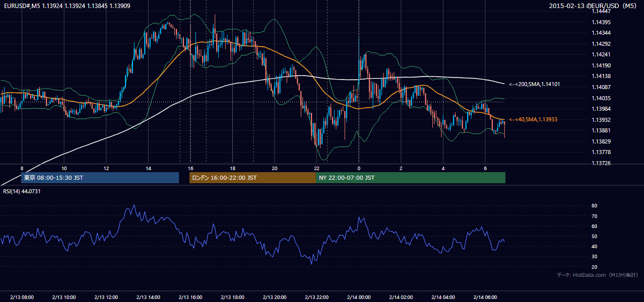Click hour tick 14 under the price chart

coord(148,168)
